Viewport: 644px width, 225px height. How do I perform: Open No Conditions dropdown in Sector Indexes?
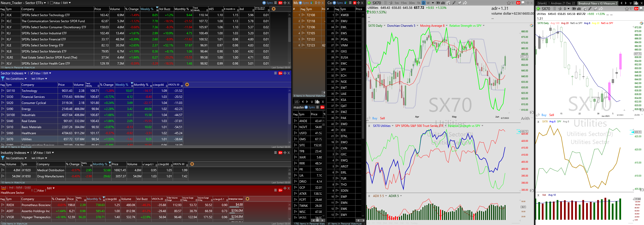point(16,79)
